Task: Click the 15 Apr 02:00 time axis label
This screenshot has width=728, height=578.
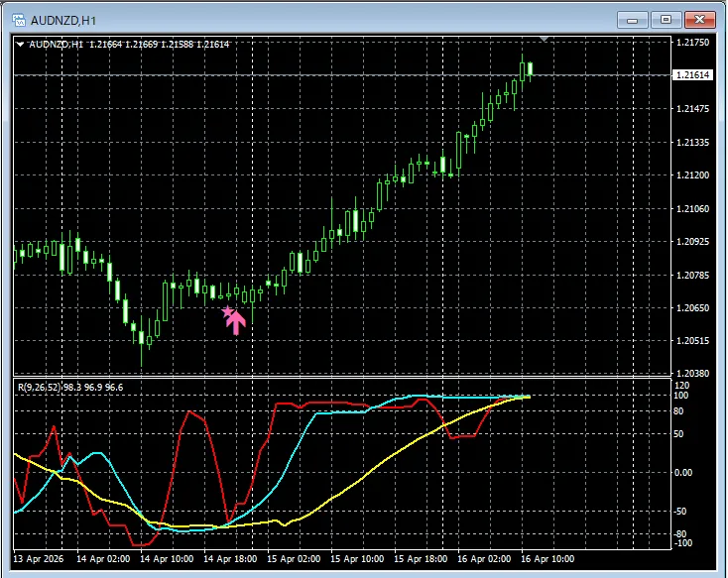Action: tap(292, 559)
